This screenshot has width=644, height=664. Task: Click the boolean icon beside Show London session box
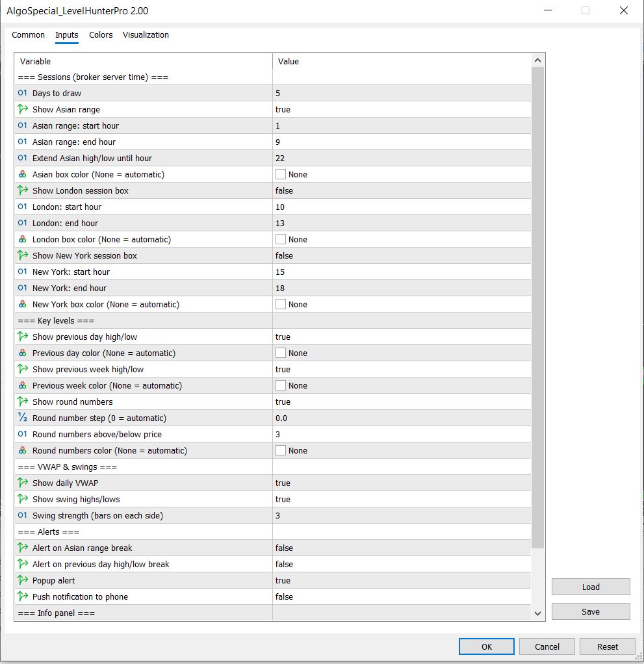click(23, 190)
